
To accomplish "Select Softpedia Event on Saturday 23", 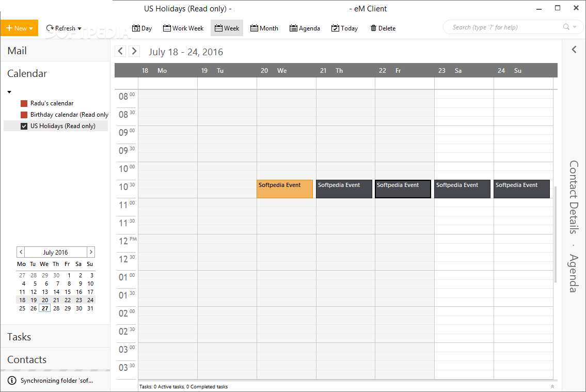I will (x=462, y=189).
